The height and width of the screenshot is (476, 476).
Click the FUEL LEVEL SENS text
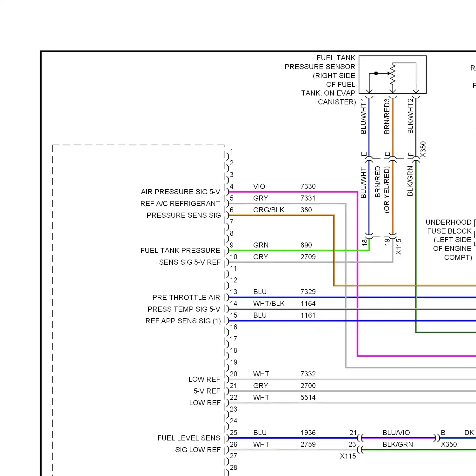pos(188,438)
